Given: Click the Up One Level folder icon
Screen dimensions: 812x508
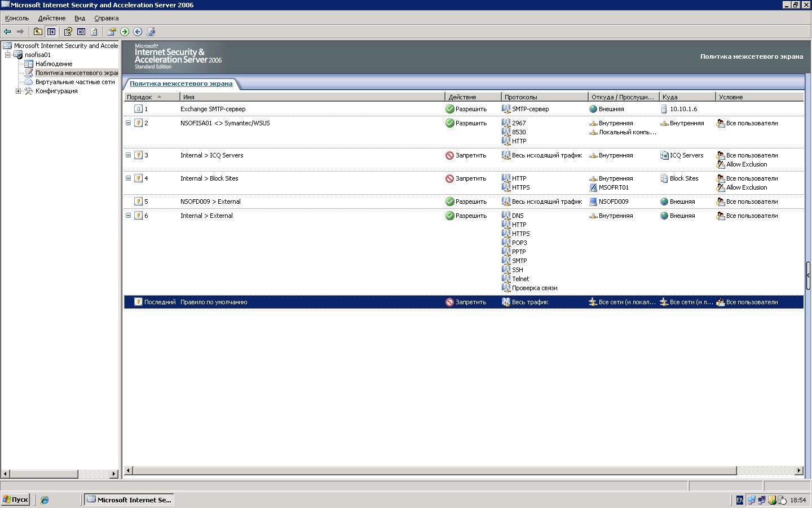Looking at the screenshot, I should [38, 32].
